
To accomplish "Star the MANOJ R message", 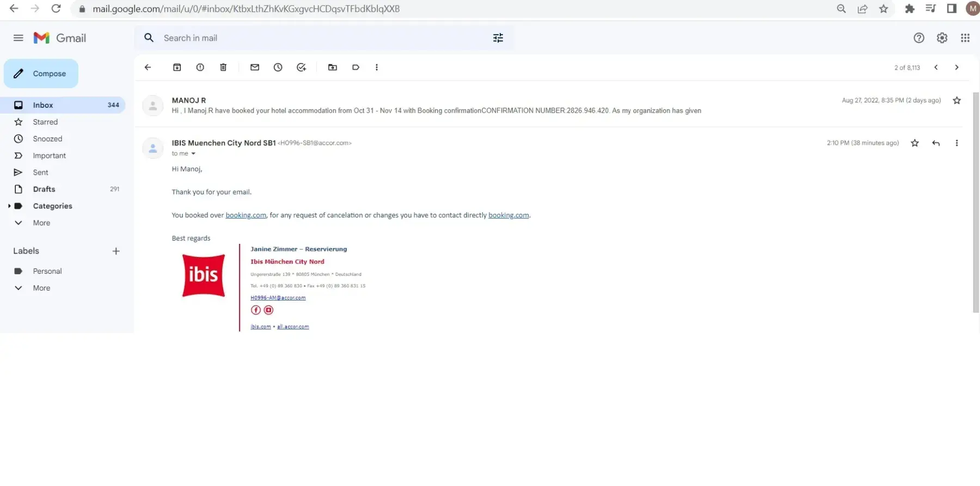I will (957, 101).
